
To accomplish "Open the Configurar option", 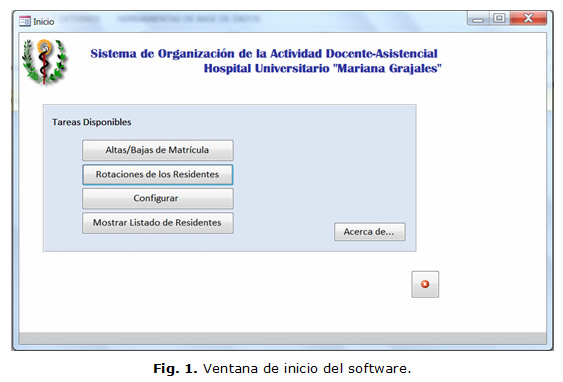I will 158,199.
